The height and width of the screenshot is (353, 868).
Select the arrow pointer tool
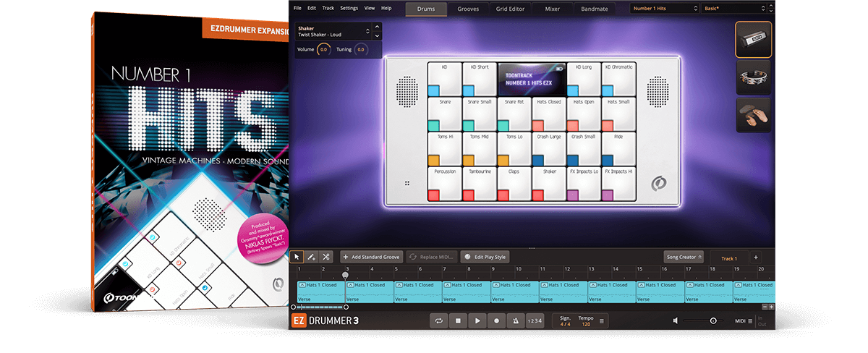297,257
